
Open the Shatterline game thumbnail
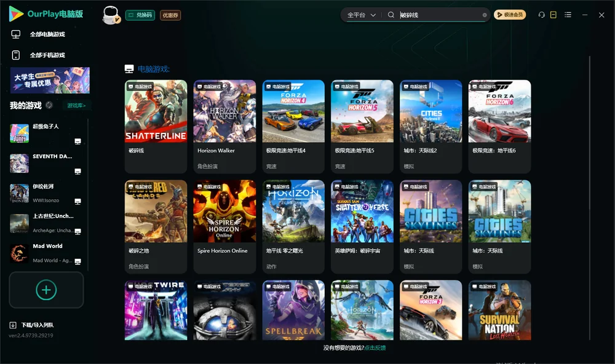(x=156, y=111)
